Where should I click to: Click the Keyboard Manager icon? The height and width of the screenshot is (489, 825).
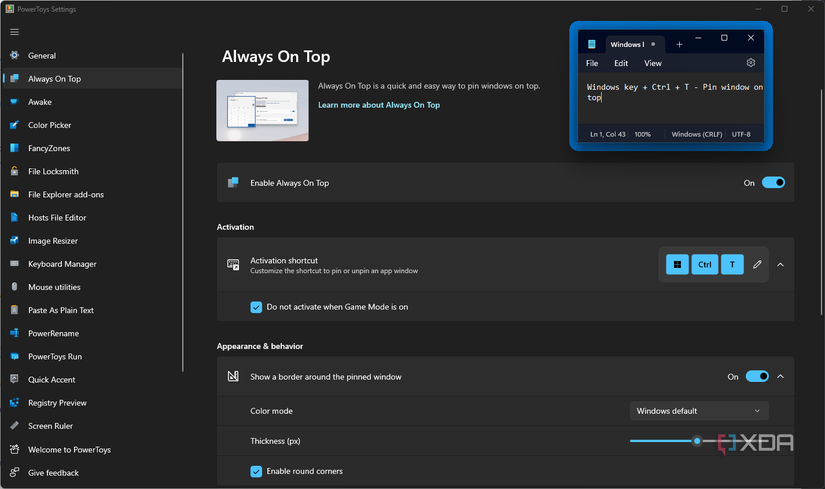pos(14,264)
